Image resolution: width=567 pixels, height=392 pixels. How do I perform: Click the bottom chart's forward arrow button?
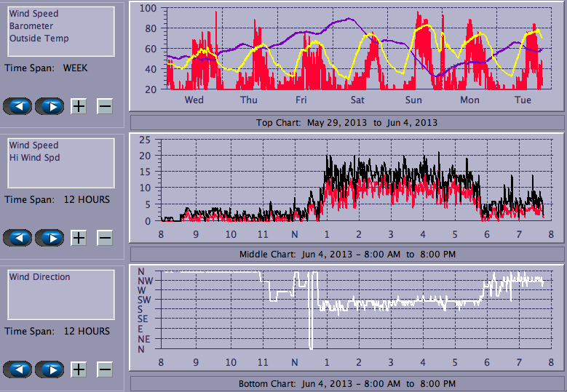click(x=49, y=369)
